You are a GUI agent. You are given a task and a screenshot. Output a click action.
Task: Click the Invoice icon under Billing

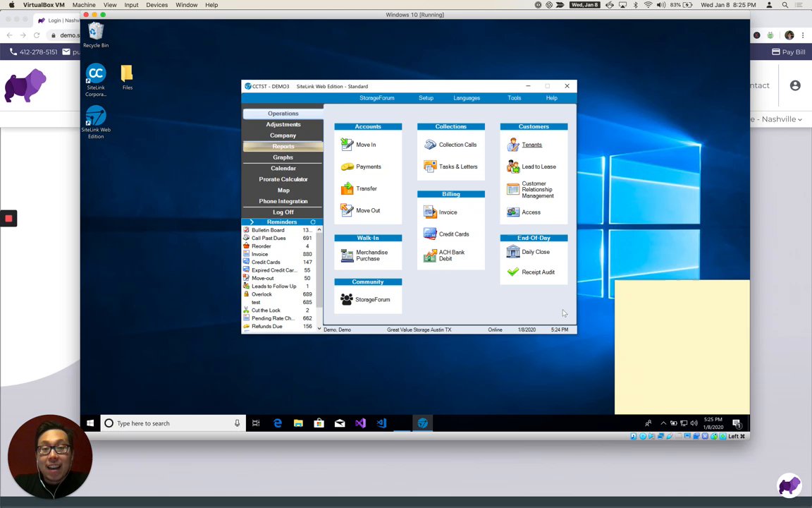[x=430, y=212]
